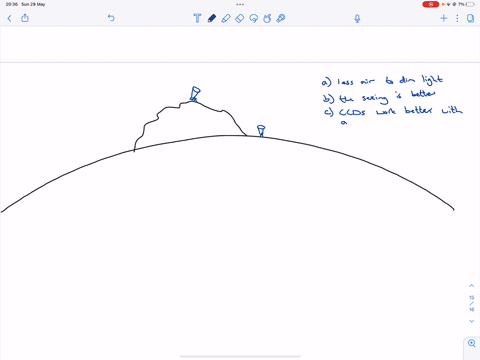
Task: Select the Lasso selection tool
Action: pos(254,18)
